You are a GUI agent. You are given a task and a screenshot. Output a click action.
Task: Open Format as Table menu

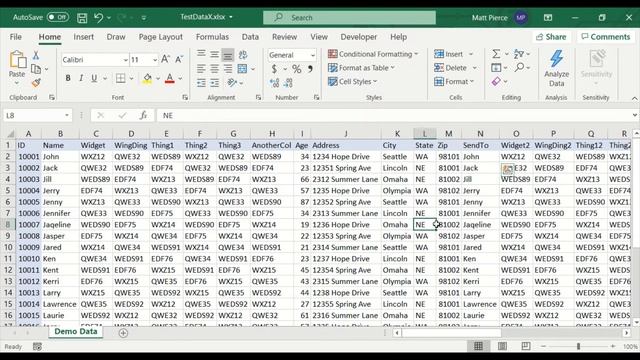361,68
